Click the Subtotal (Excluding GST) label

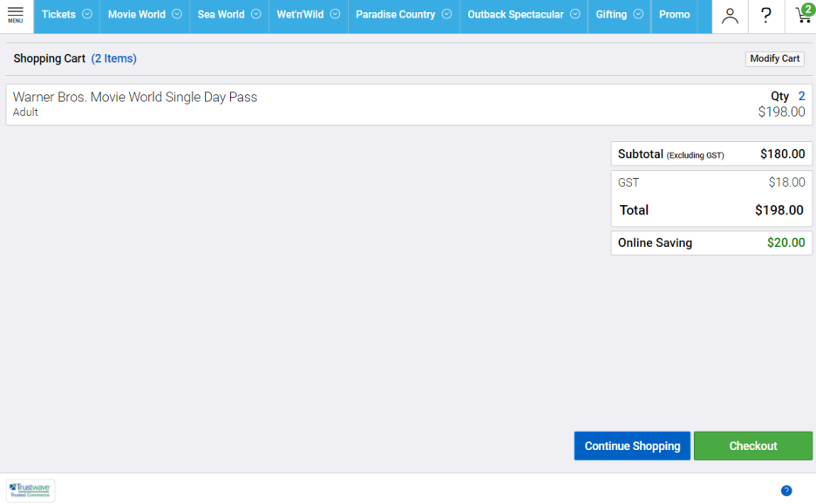click(x=670, y=154)
